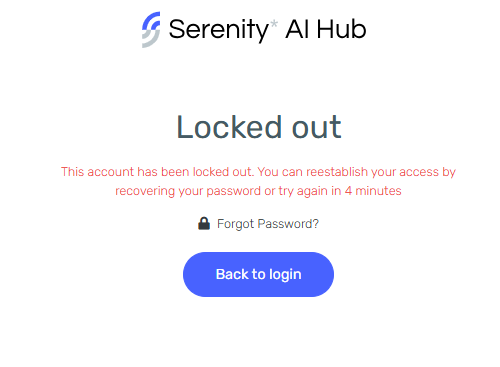Image resolution: width=500 pixels, height=367 pixels.
Task: Click the word 'Hub' in the header
Action: [x=341, y=29]
